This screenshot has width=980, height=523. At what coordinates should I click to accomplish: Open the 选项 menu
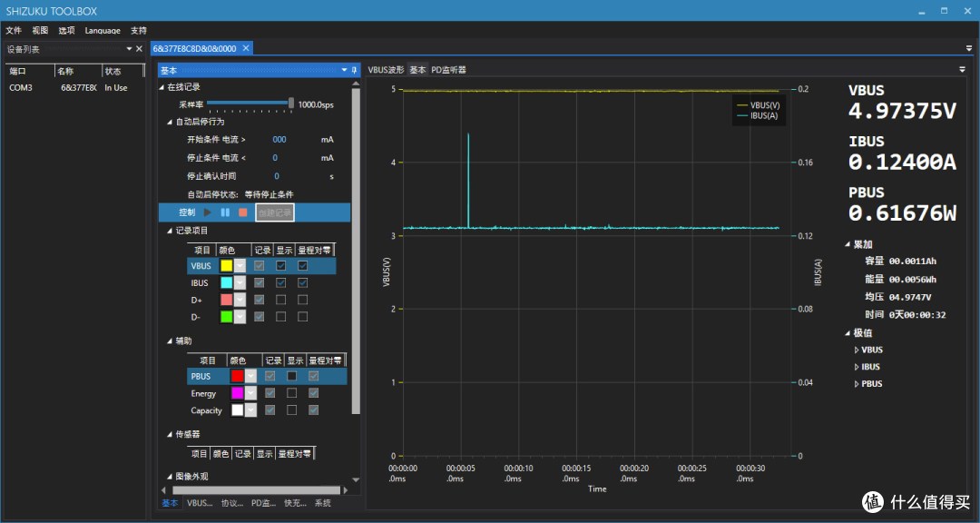(67, 30)
